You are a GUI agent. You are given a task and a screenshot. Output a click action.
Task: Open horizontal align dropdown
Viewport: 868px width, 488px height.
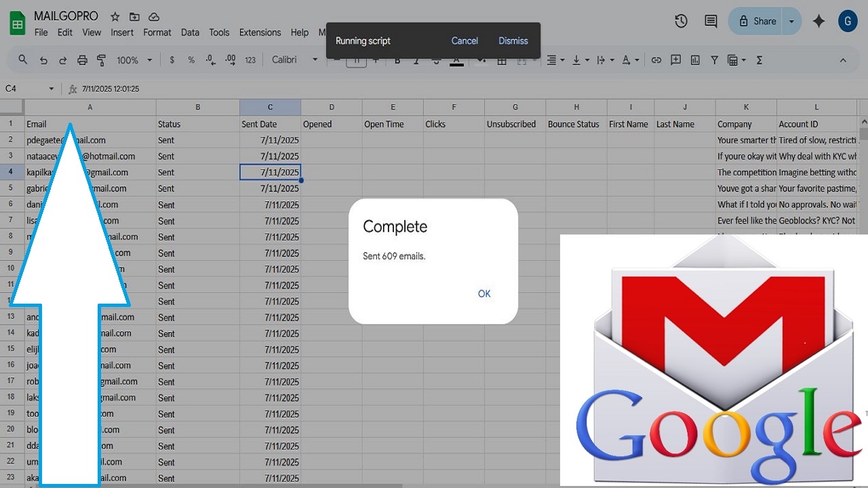[x=555, y=60]
